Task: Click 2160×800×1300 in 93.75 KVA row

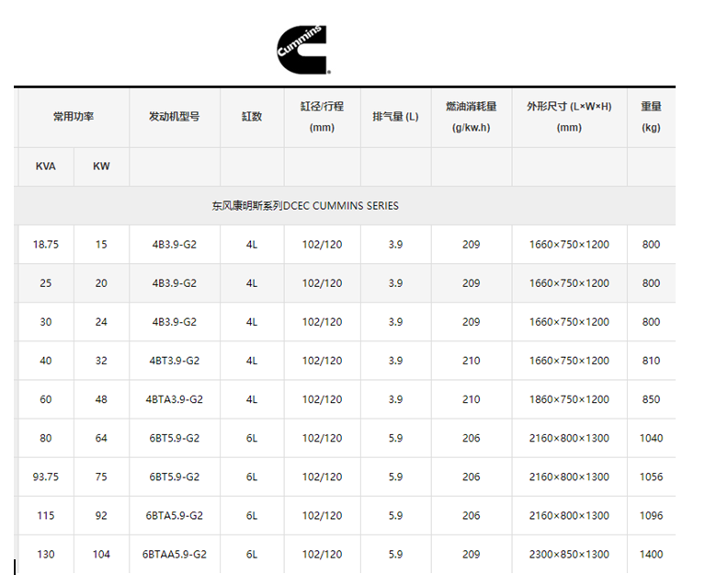Action: click(569, 477)
